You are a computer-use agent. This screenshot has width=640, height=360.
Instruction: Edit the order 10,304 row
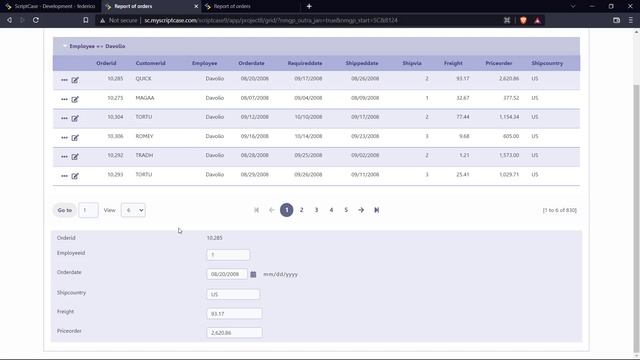(75, 118)
